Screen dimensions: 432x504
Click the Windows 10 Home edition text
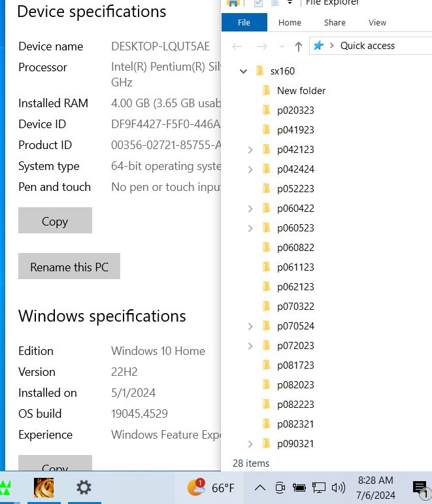coord(158,351)
